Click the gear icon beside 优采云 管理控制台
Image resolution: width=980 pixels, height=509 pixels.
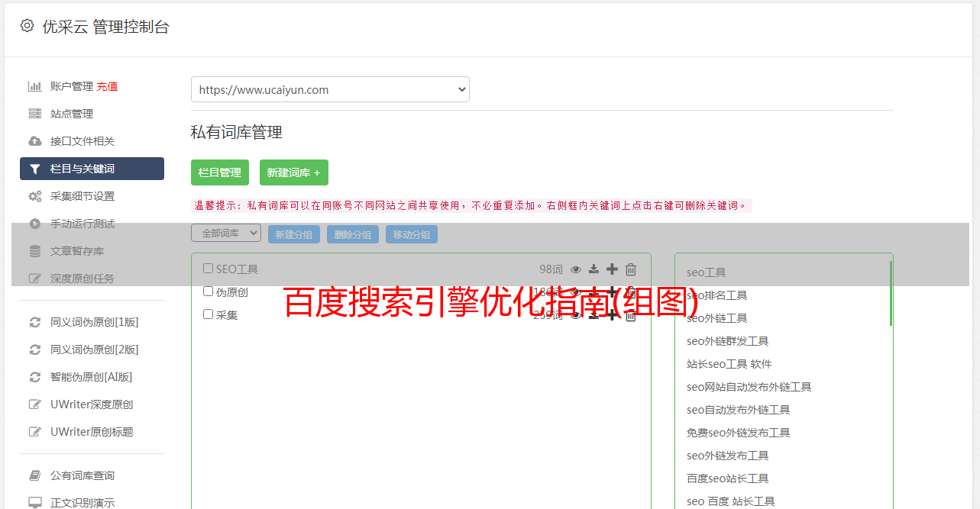(27, 26)
